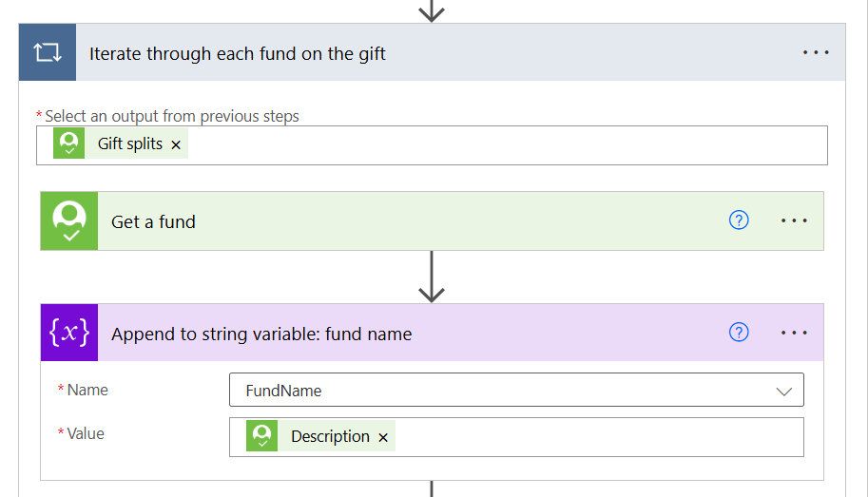The height and width of the screenshot is (497, 868).
Task: Expand the FundName name dropdown
Action: coord(783,392)
